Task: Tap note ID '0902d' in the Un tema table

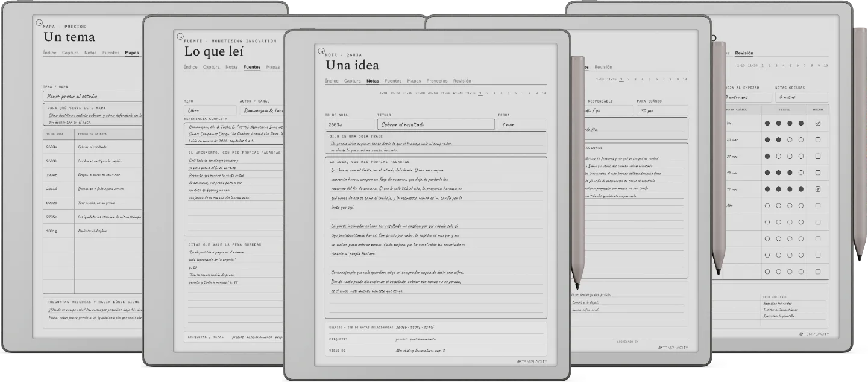Action: click(51, 203)
